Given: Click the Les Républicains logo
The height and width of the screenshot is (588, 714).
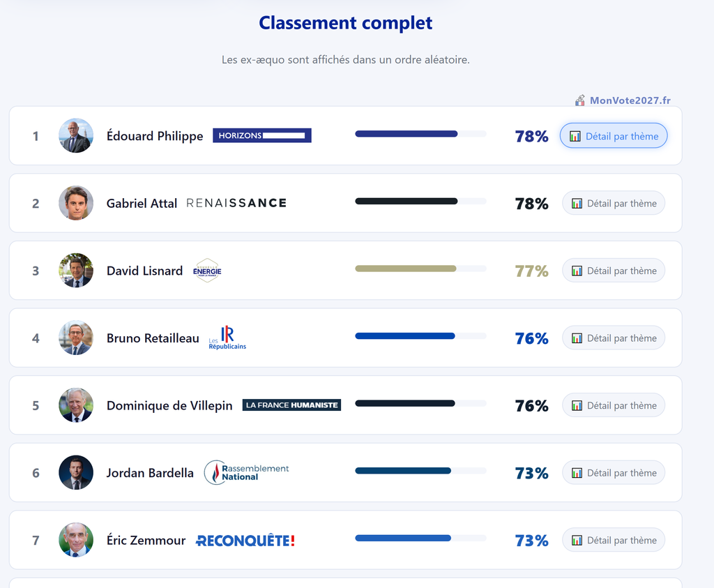Looking at the screenshot, I should [x=227, y=338].
